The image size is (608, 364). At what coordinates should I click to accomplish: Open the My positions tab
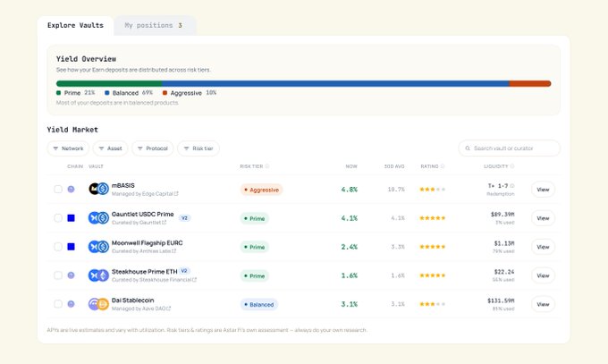pyautogui.click(x=154, y=26)
